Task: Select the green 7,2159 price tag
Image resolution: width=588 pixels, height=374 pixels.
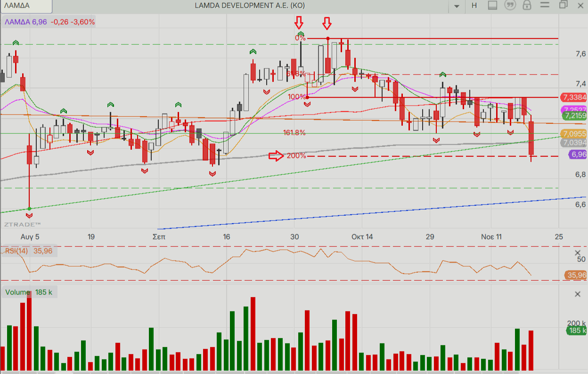Action: (x=573, y=115)
